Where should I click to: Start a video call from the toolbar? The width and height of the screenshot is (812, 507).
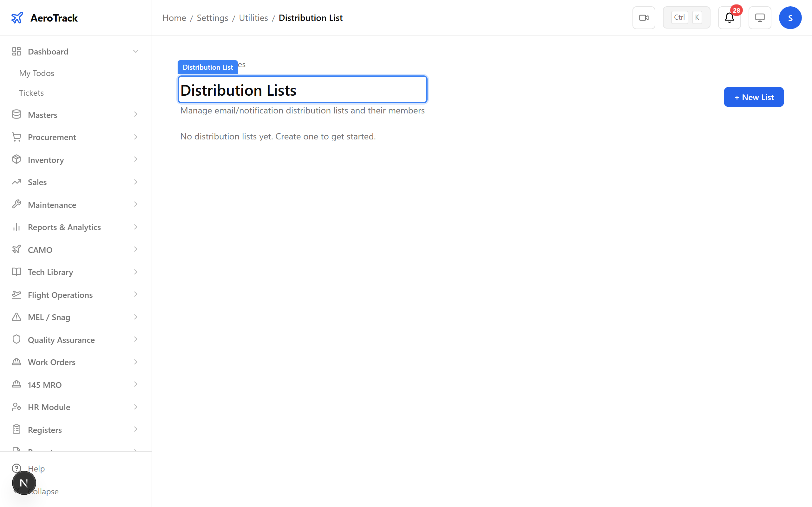(x=644, y=17)
